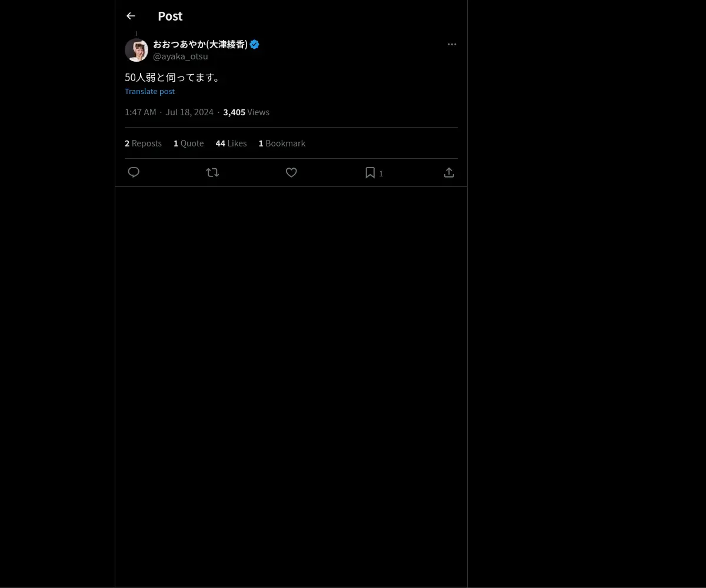
Task: Repost this post via the repost icon
Action: pos(212,172)
